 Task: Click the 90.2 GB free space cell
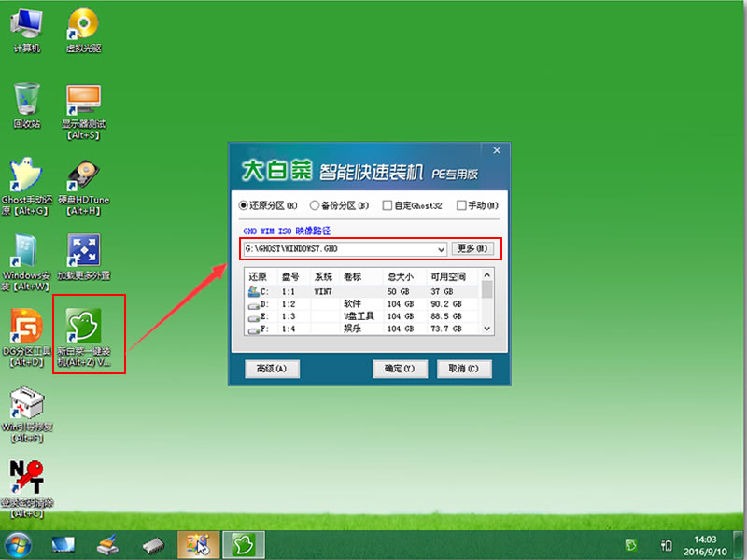coord(446,304)
